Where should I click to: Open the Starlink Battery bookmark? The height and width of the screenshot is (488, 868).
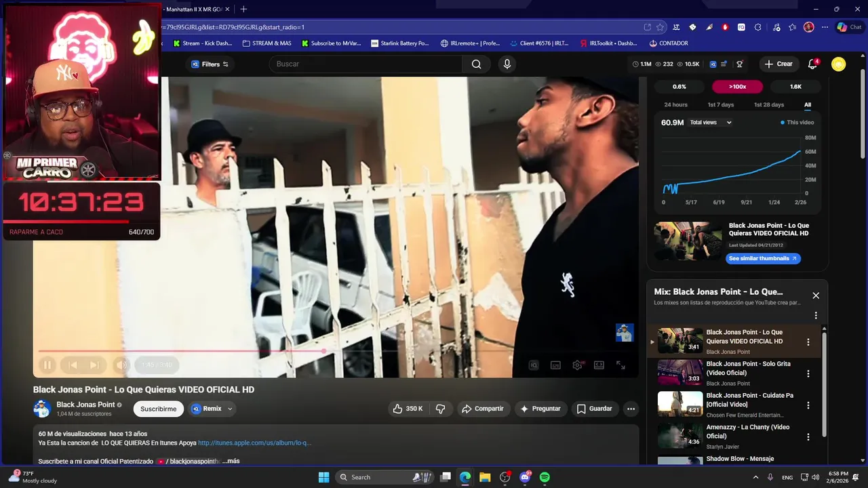pos(400,43)
